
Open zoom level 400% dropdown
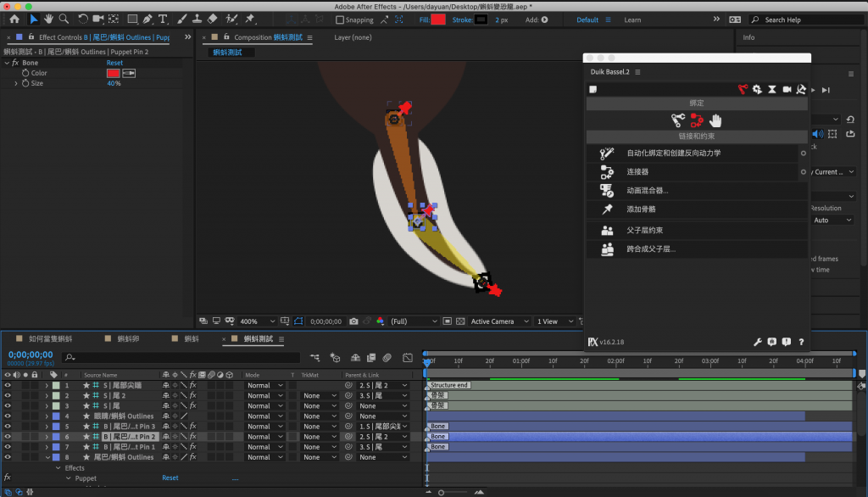[258, 321]
